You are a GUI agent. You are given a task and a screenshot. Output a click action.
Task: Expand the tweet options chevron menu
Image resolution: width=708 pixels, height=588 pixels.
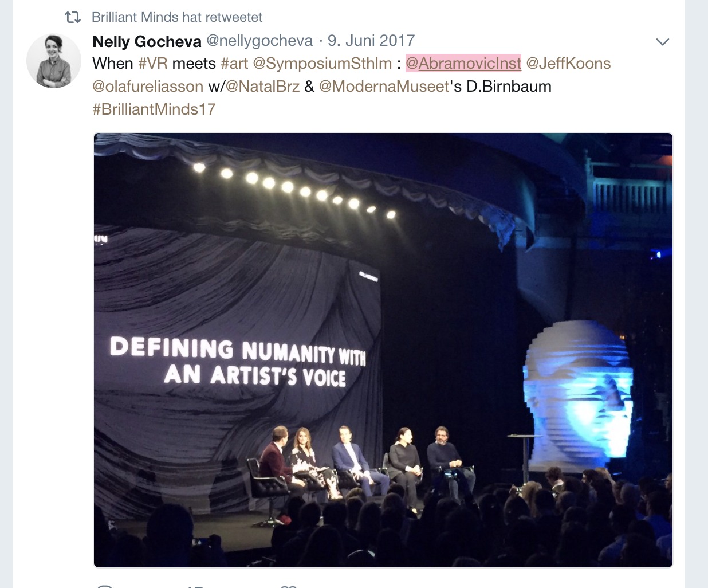662,42
